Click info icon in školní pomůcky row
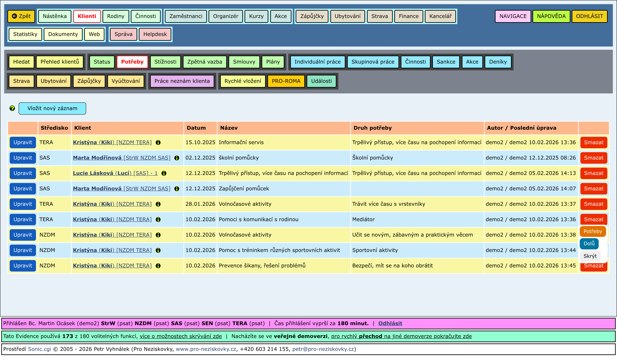 pos(177,158)
